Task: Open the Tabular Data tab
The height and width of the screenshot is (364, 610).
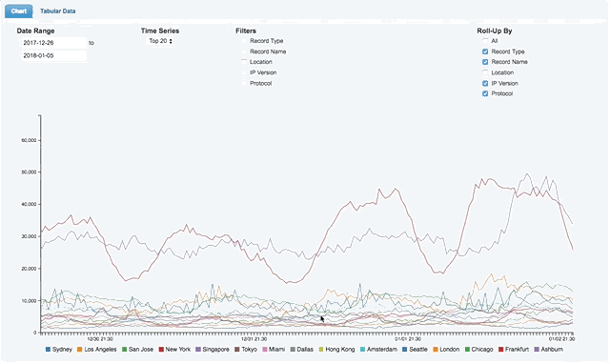Action: point(57,11)
